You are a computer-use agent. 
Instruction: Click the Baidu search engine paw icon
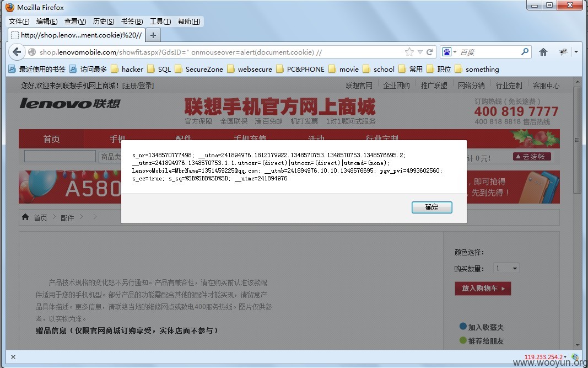446,52
